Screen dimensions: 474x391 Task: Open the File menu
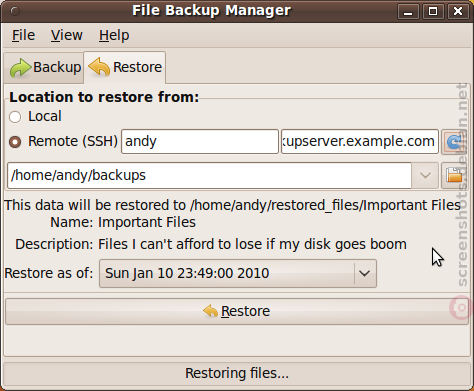(23, 35)
